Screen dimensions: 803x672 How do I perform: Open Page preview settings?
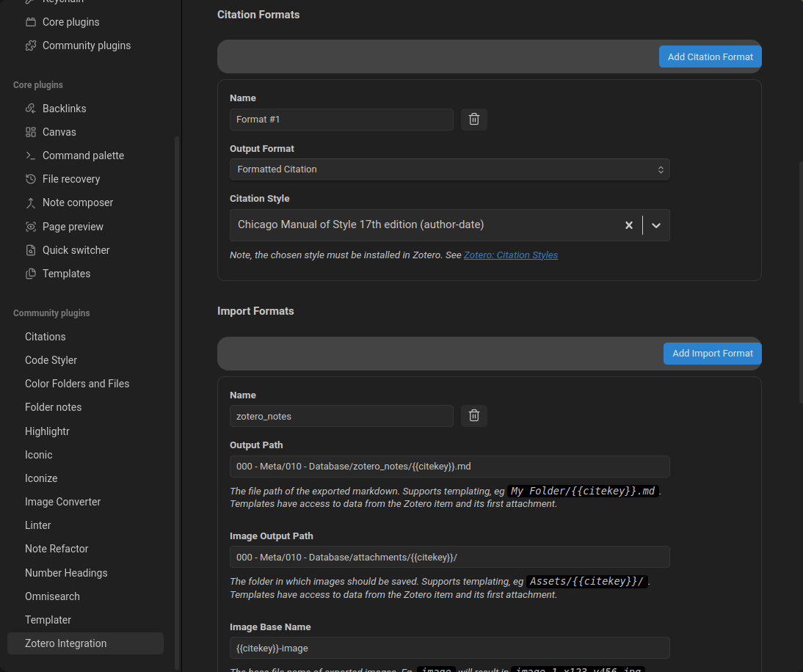tap(73, 227)
